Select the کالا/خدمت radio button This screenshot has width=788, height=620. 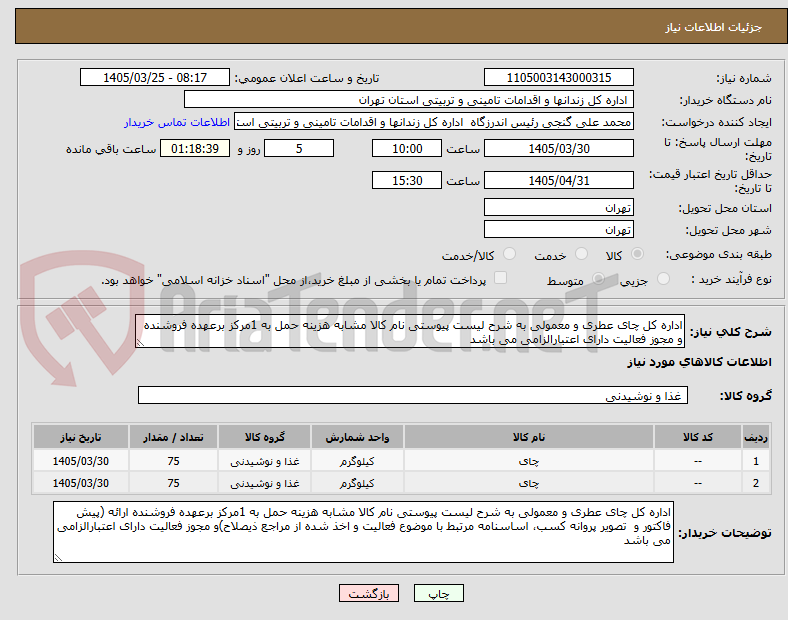[x=510, y=254]
